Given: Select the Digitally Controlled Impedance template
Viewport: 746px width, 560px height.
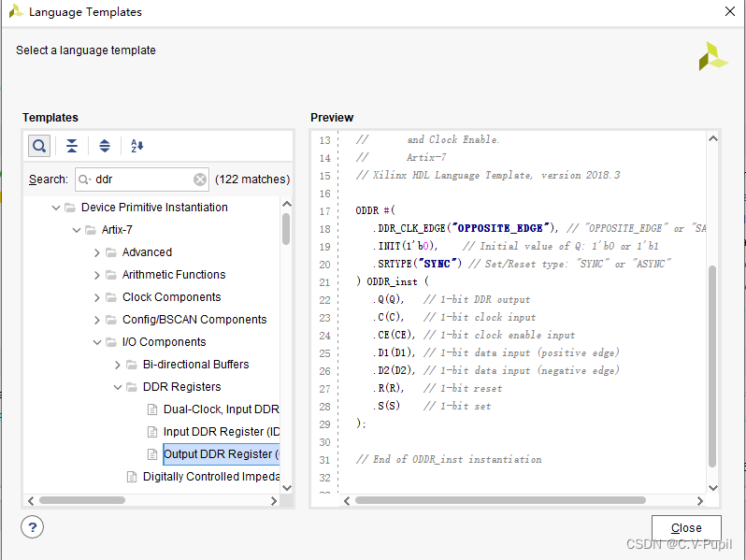Looking at the screenshot, I should [x=211, y=477].
